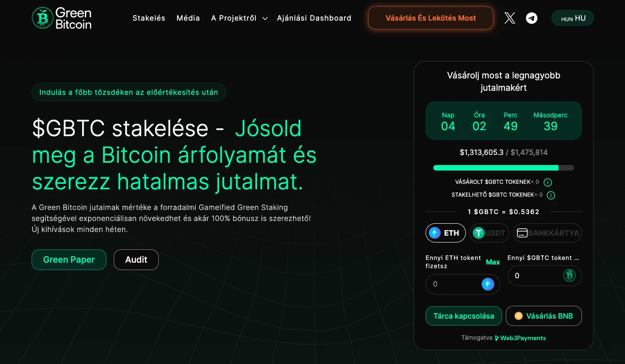Open the Green Paper button

69,259
